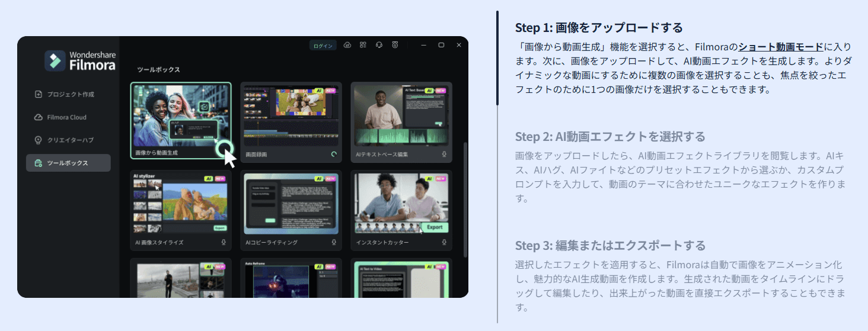This screenshot has height=331, width=868.
Task: Open the インスタントカッター tool card
Action: tap(401, 210)
